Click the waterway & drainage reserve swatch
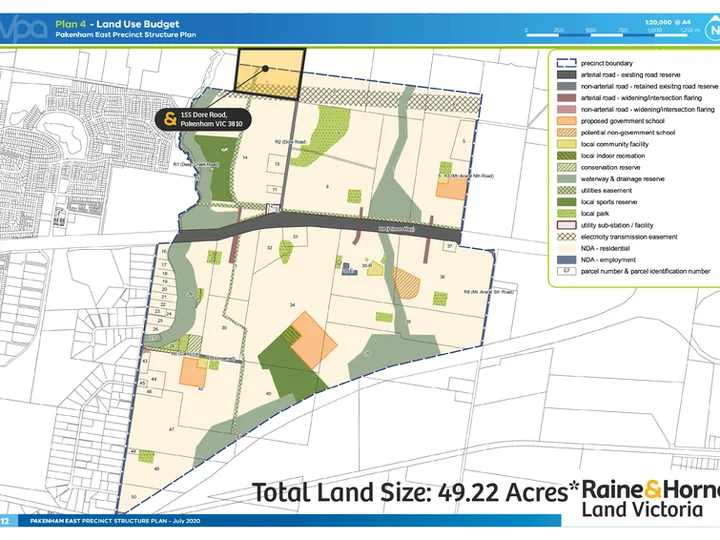 566,179
